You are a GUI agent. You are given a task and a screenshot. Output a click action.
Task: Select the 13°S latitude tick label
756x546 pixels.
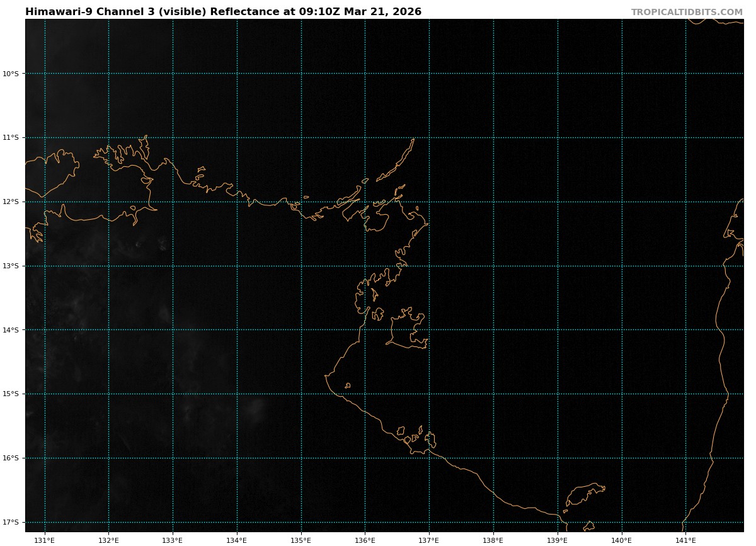click(11, 266)
